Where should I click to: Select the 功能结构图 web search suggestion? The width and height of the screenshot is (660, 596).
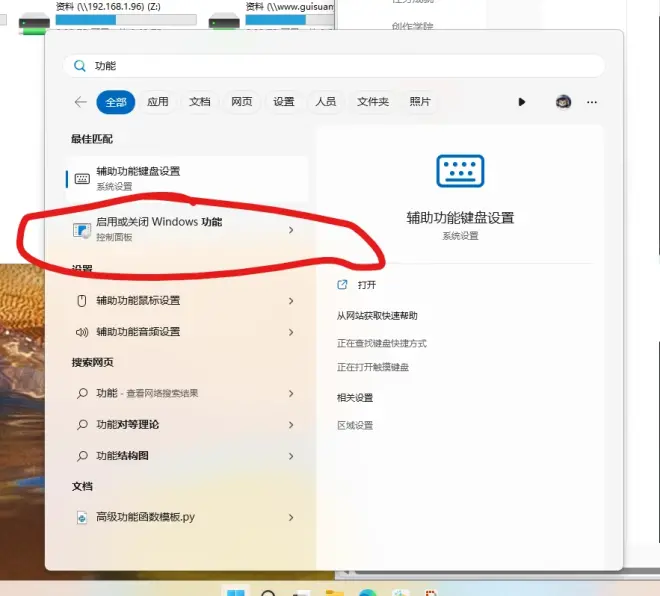click(122, 456)
